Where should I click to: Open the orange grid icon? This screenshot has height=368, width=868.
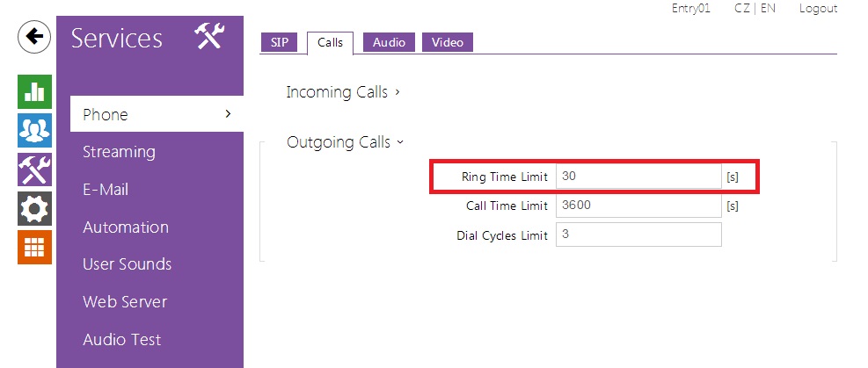[x=34, y=247]
